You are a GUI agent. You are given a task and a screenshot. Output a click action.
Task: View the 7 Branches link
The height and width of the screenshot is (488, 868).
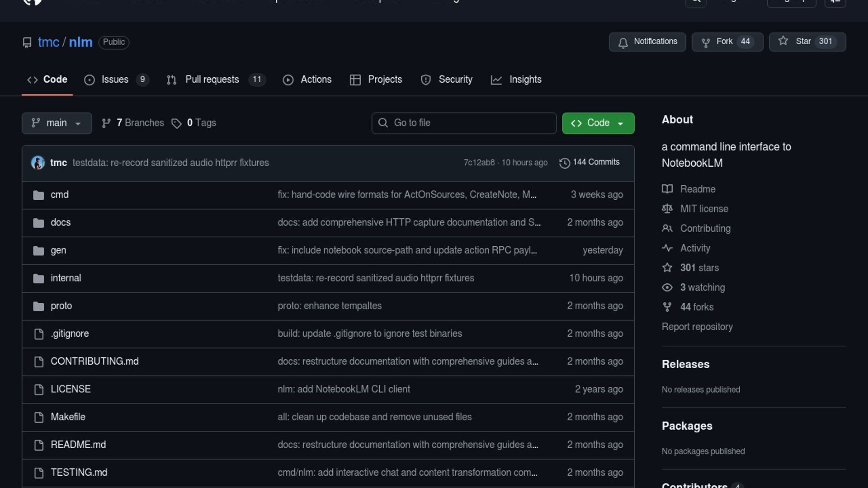pos(140,123)
